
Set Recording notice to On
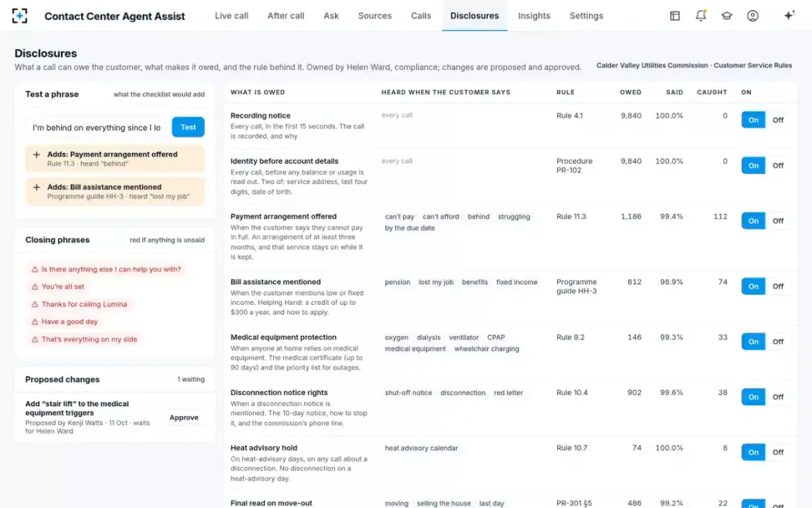[753, 120]
